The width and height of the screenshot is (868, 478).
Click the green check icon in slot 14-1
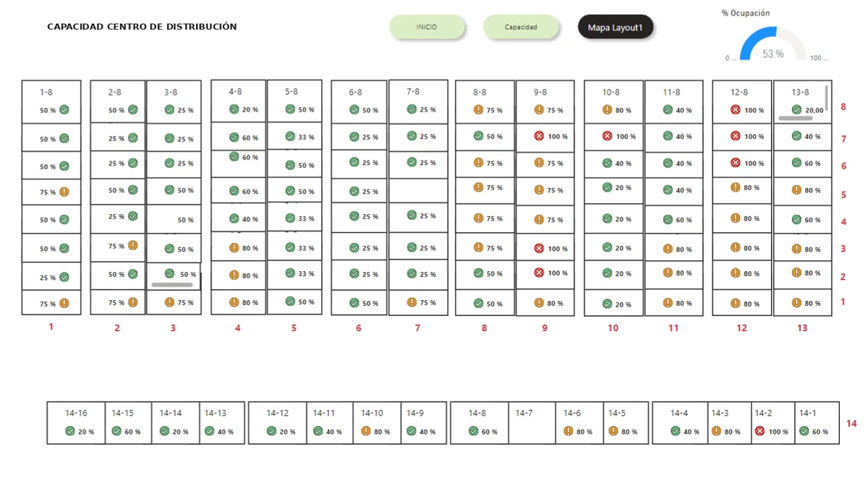(804, 431)
